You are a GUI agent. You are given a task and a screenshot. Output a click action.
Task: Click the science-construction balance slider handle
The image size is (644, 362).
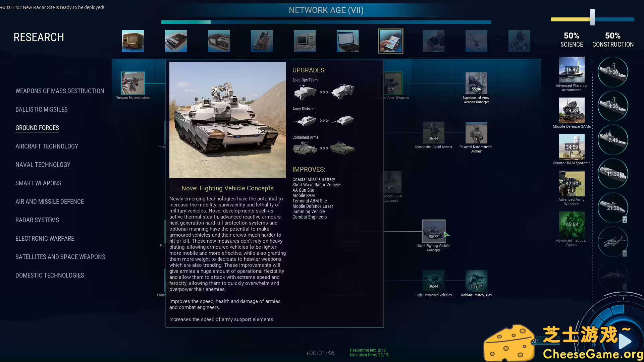coord(592,17)
